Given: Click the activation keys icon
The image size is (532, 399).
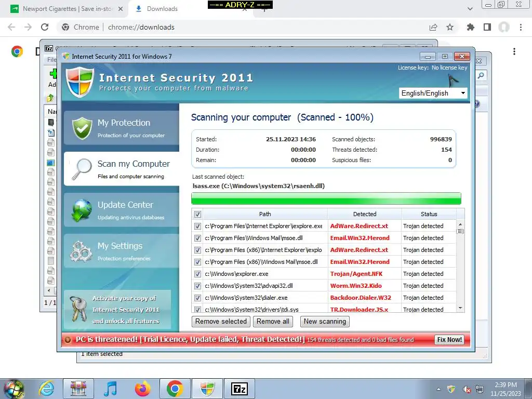Looking at the screenshot, I should click(78, 309).
